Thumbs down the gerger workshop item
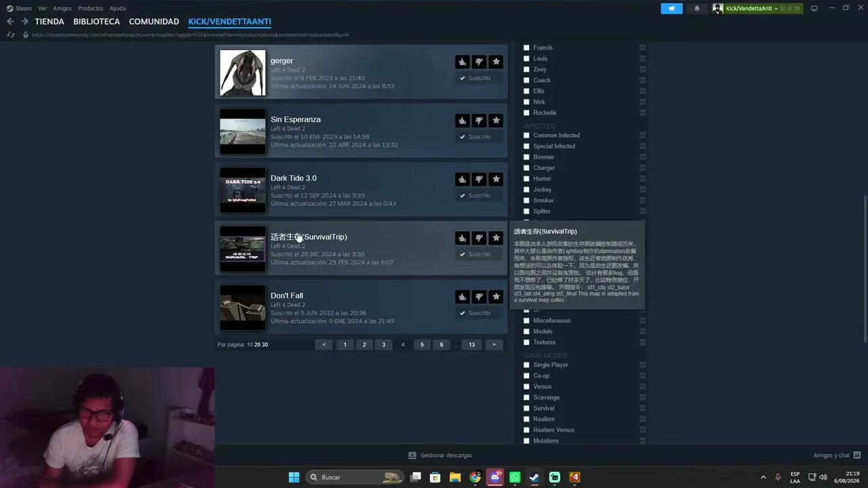This screenshot has width=868, height=488. [x=479, y=62]
